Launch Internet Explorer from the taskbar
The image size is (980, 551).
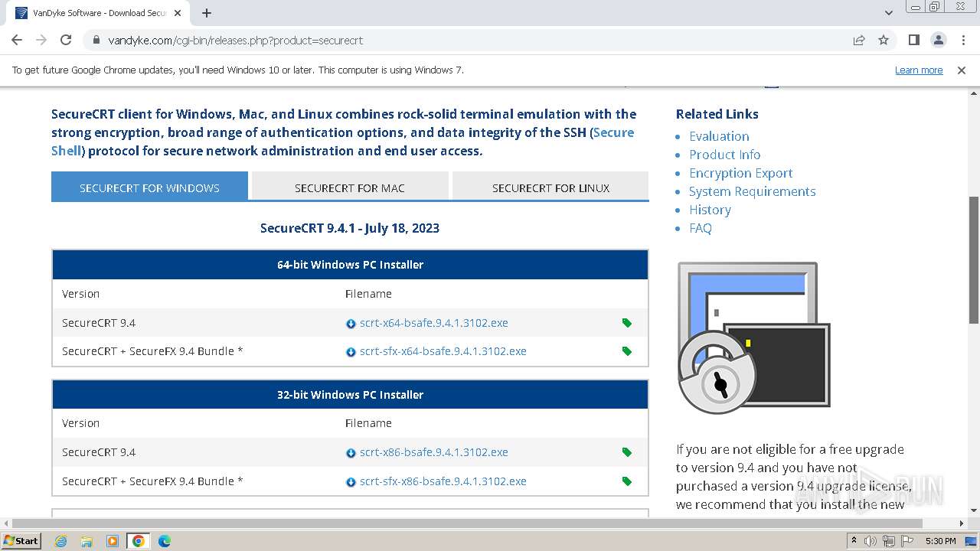tap(60, 541)
